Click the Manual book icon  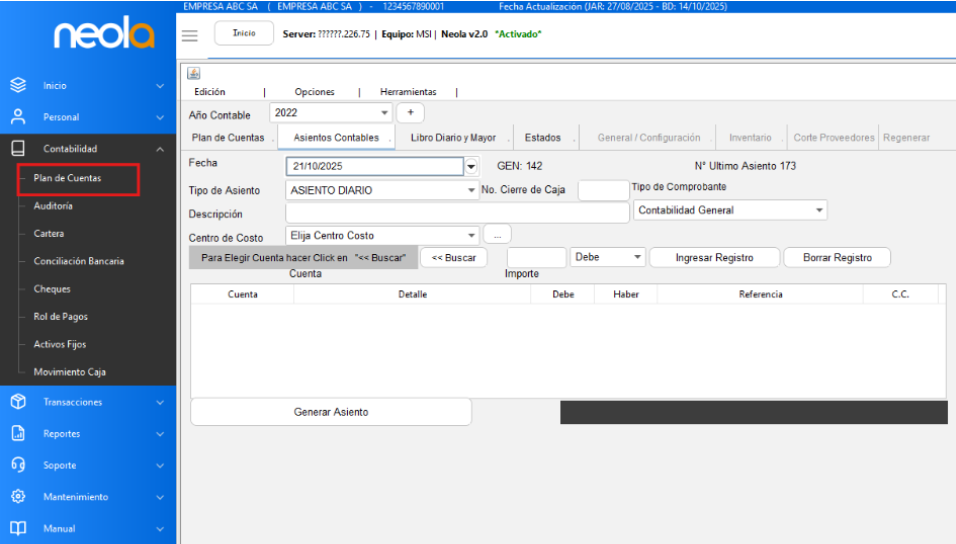click(17, 528)
